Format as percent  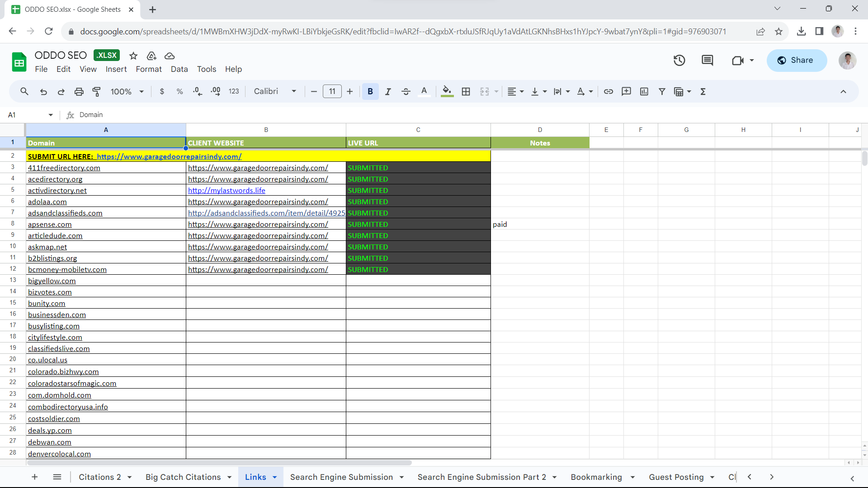179,92
